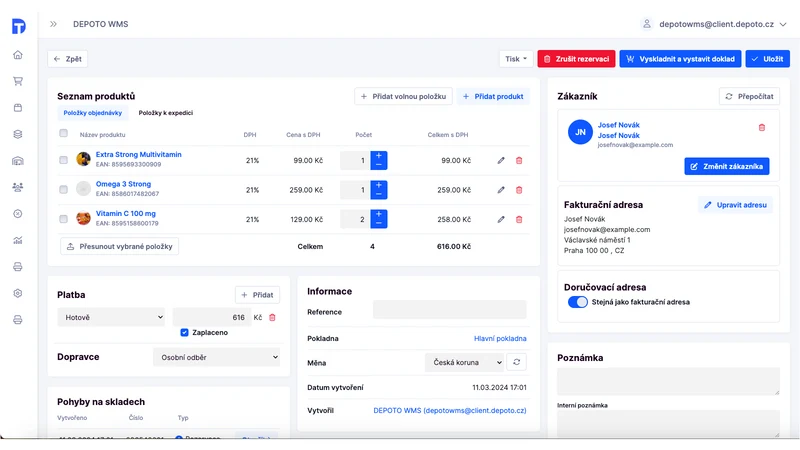Click the JN customer avatar

tap(580, 132)
